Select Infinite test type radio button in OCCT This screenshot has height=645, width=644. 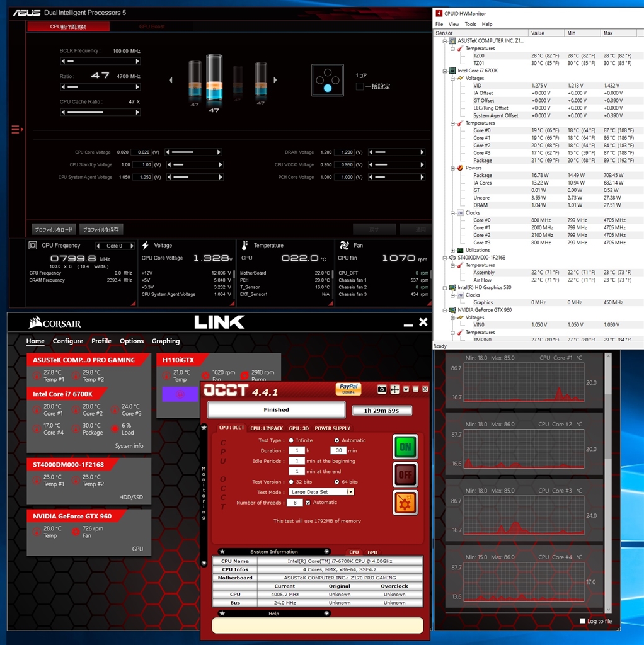[x=291, y=440]
